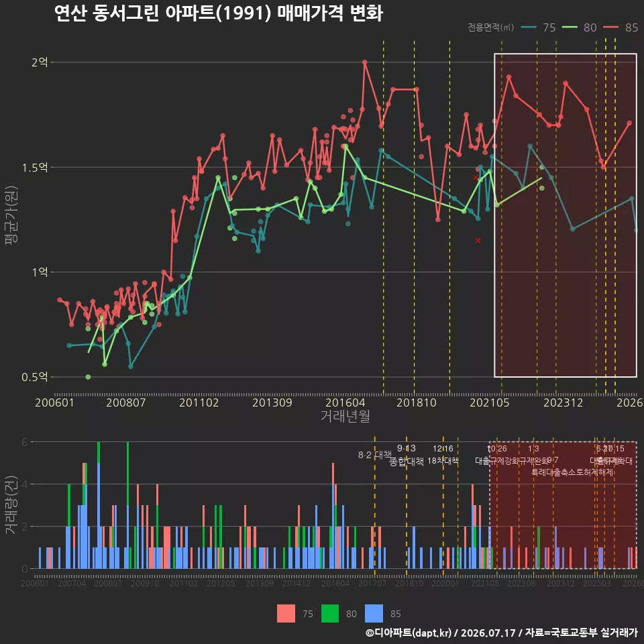
Task: Click the green 0.5억 lowest data point
Action: 88,376
